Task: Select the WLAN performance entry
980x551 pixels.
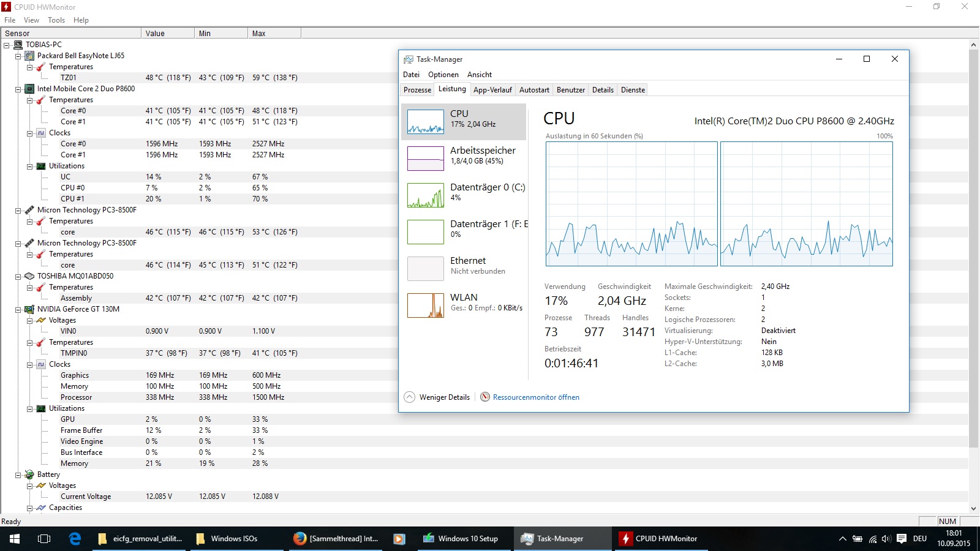Action: (x=464, y=305)
